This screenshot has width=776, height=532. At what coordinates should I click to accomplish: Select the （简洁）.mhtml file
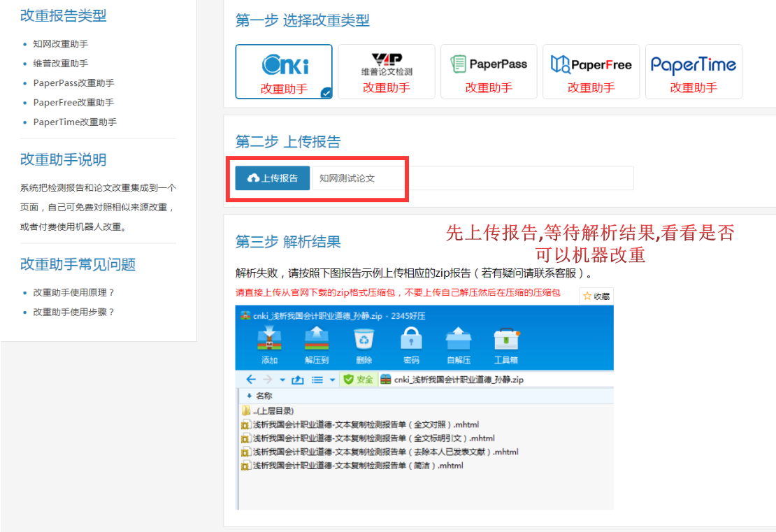[352, 466]
